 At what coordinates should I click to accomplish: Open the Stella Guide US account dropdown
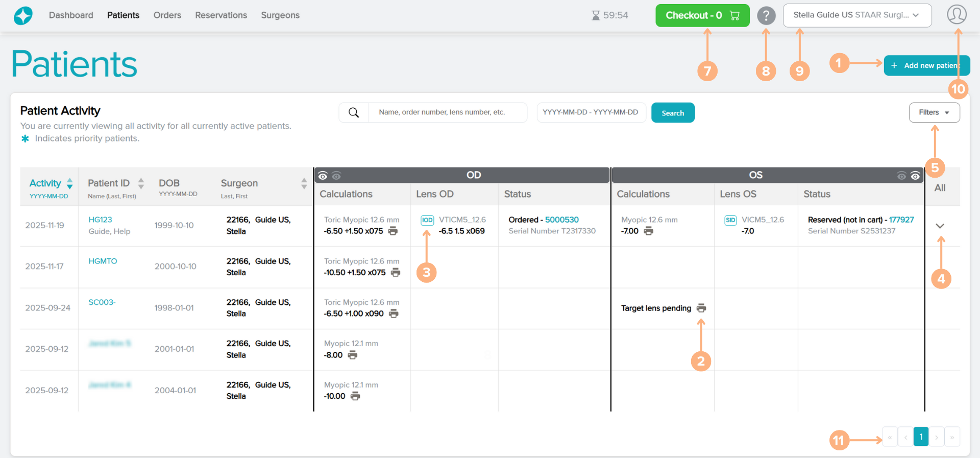[856, 15]
